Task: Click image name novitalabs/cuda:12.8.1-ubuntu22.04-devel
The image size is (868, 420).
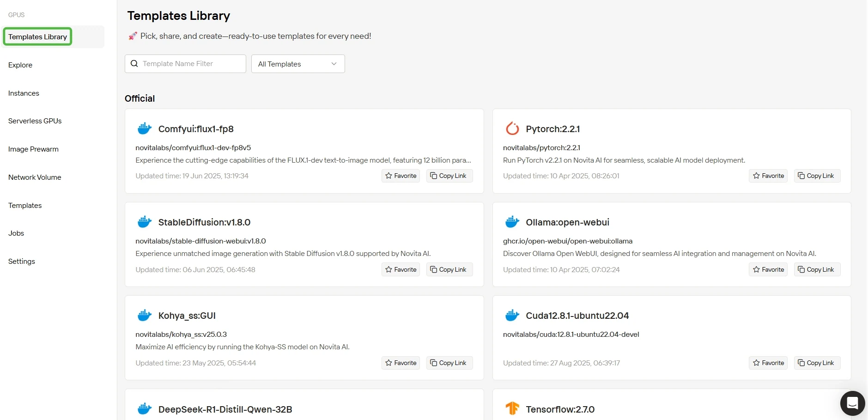Action: pos(571,335)
